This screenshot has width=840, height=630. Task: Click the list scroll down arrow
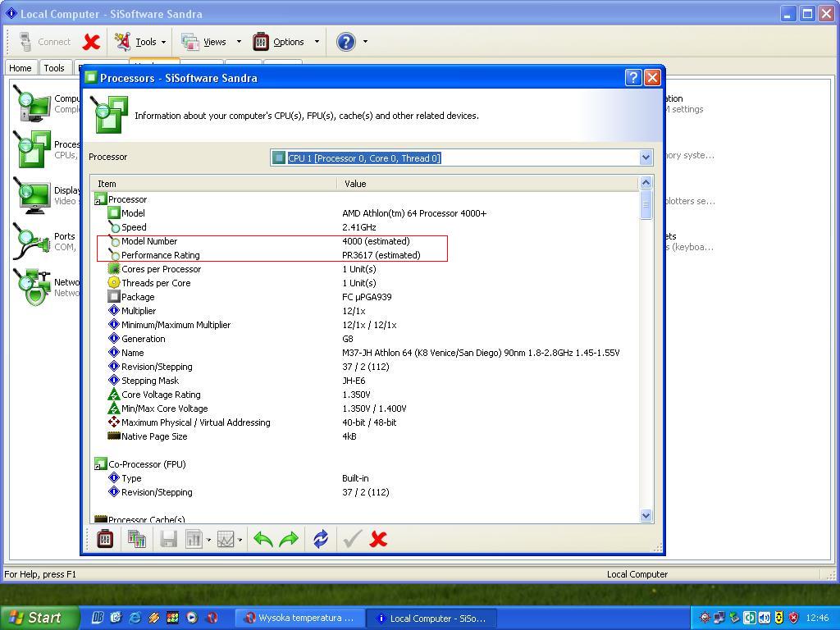point(646,516)
